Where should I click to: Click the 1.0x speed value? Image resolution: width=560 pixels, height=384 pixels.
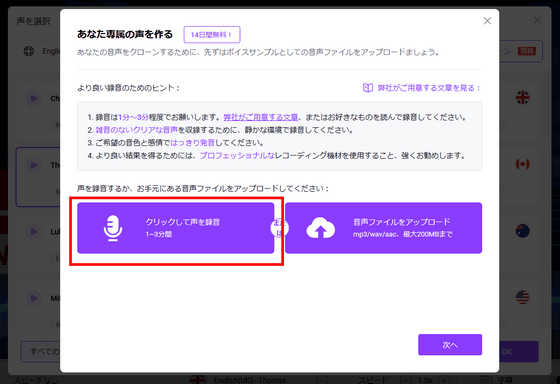click(425, 380)
